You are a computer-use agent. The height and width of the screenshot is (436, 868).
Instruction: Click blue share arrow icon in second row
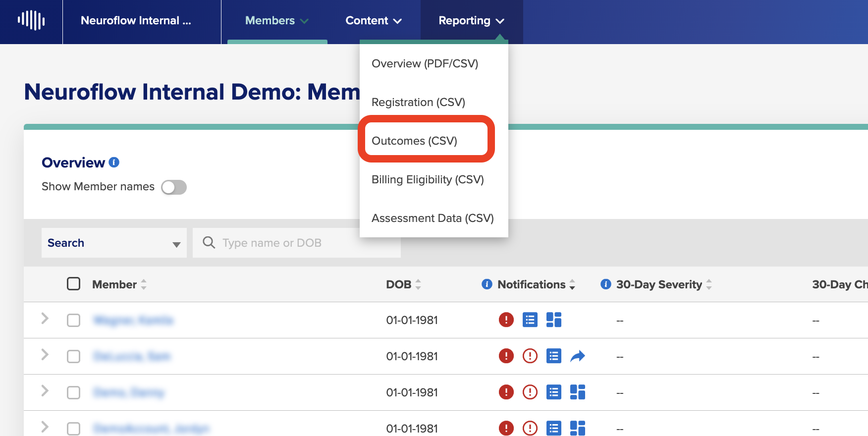pyautogui.click(x=578, y=356)
